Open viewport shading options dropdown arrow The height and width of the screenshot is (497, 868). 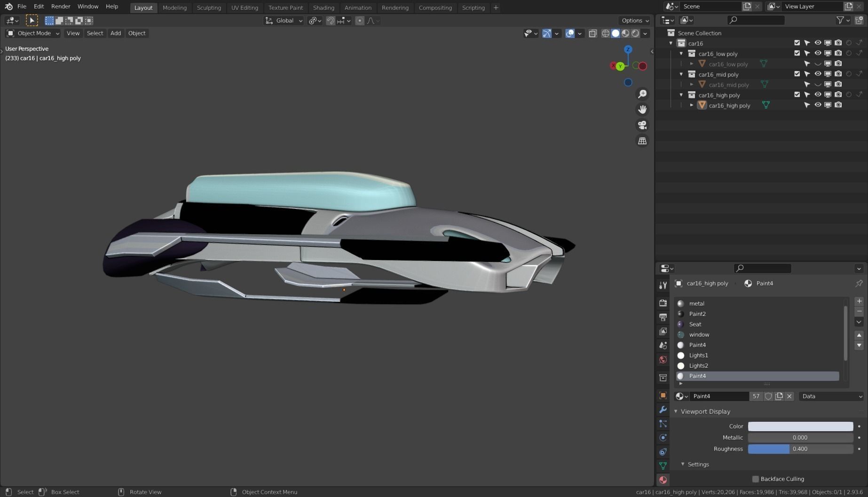click(x=646, y=33)
